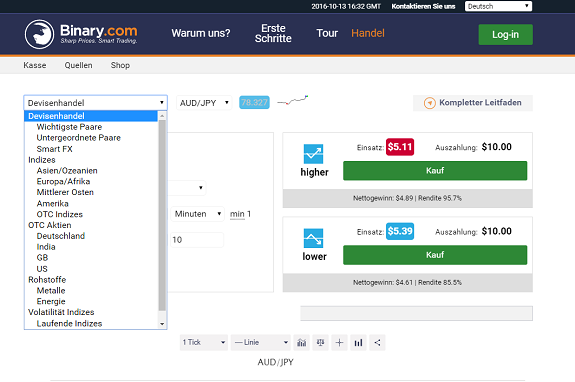Expand the Minuten duration unit dropdown
This screenshot has width=575, height=382.
[x=198, y=214]
